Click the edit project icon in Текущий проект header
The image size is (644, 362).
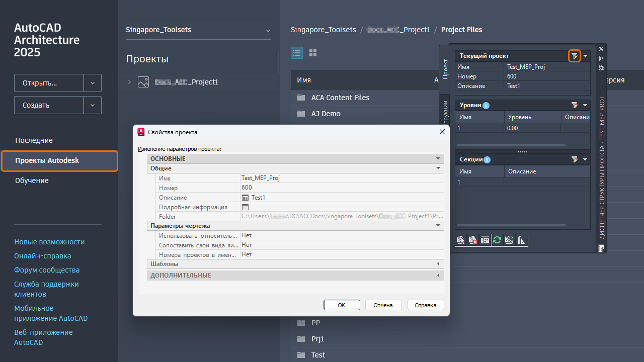(575, 56)
